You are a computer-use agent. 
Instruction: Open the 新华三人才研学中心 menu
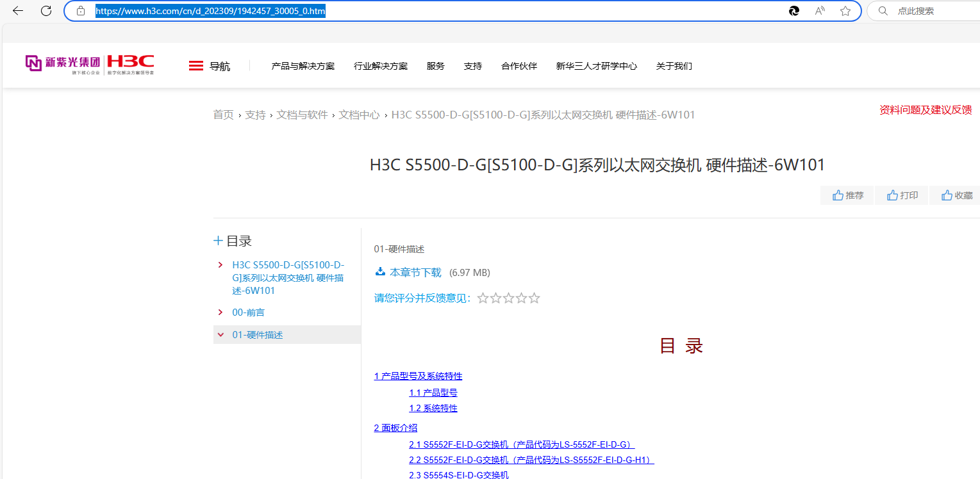(597, 66)
